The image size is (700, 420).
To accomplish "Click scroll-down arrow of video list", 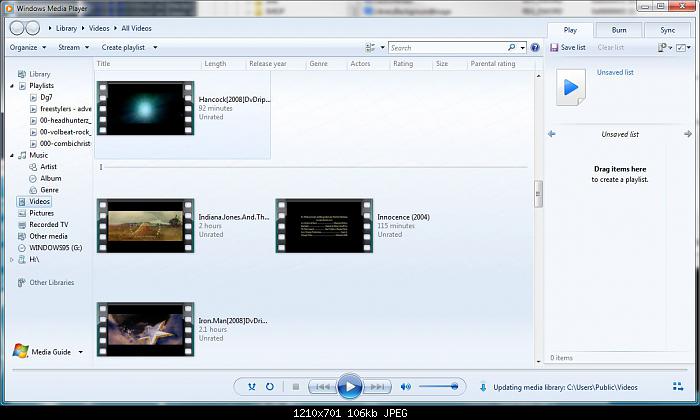I will [538, 361].
